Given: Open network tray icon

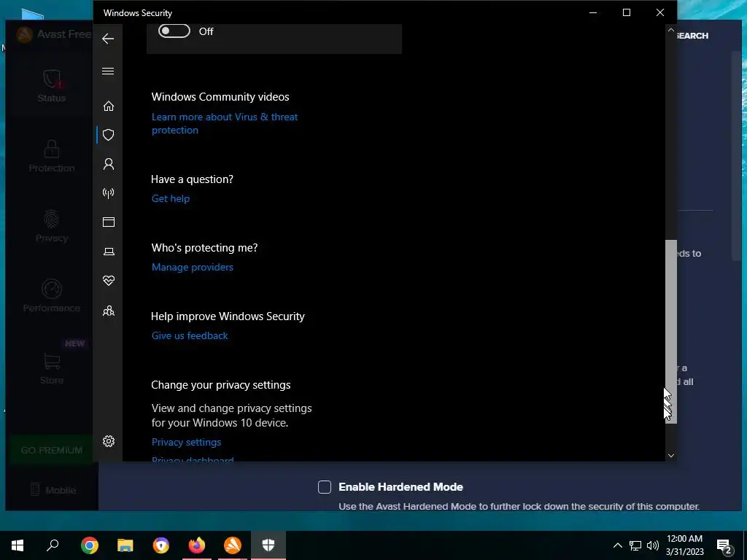Looking at the screenshot, I should [635, 545].
